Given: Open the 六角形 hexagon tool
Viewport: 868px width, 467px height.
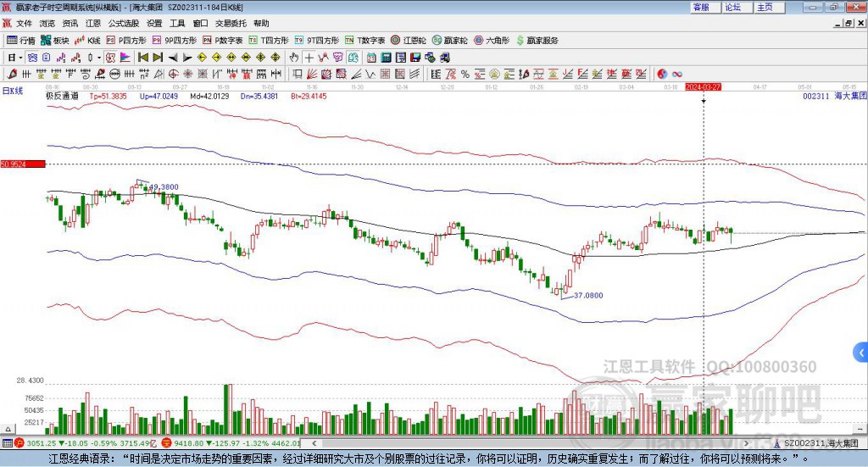Looking at the screenshot, I should coord(492,41).
